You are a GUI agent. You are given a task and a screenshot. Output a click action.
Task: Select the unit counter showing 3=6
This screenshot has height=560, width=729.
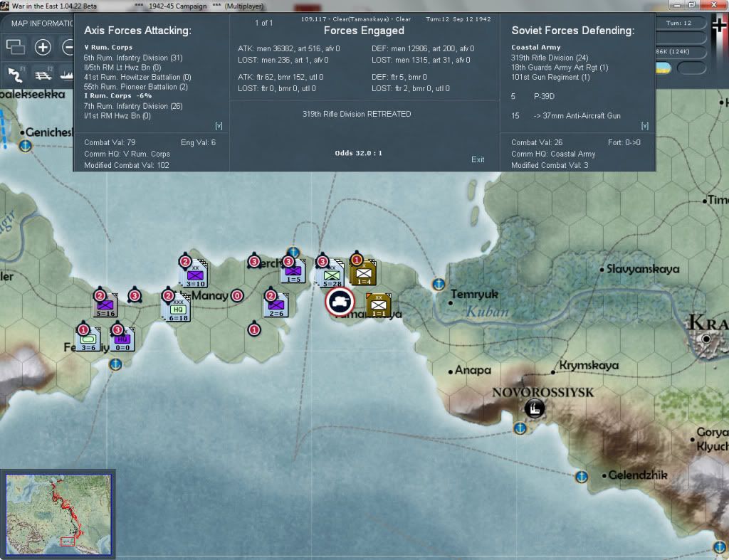click(88, 338)
